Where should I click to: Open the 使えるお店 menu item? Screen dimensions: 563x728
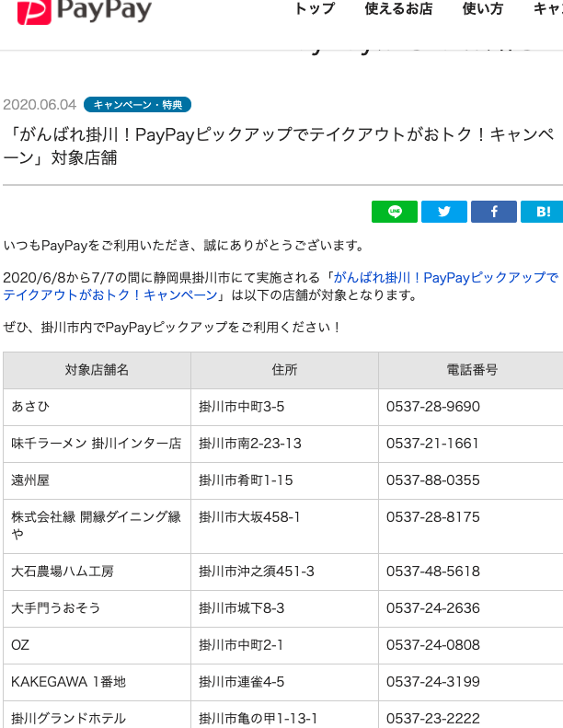398,8
